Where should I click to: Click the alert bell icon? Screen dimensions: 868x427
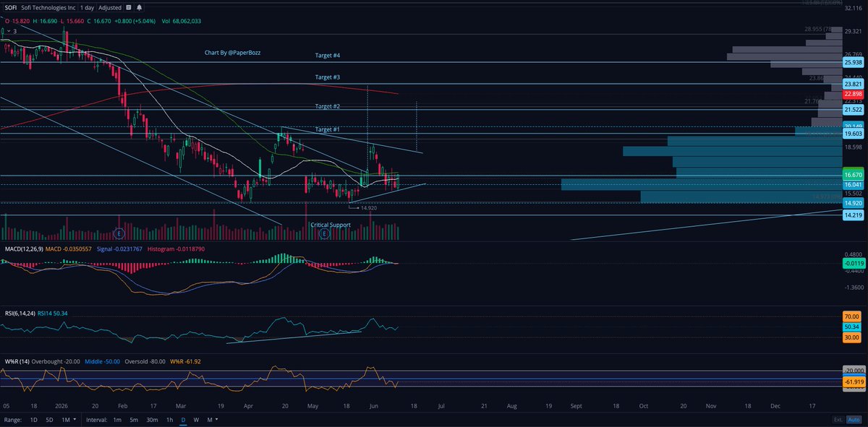140,7
